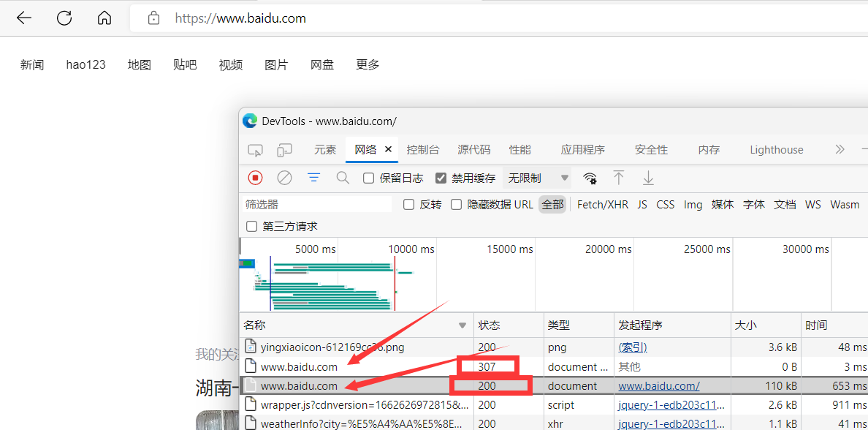Toggle device emulation icon in DevTools
The image size is (868, 430).
coord(284,150)
